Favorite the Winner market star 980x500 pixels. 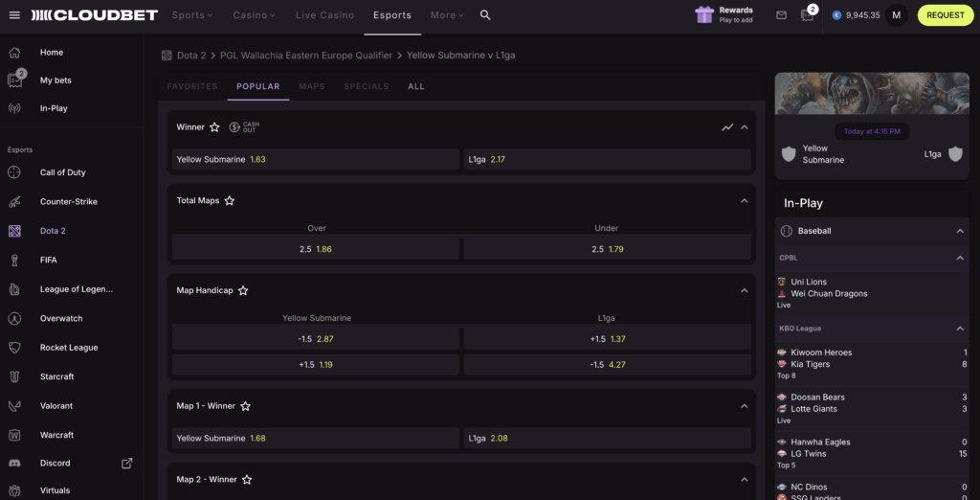214,127
